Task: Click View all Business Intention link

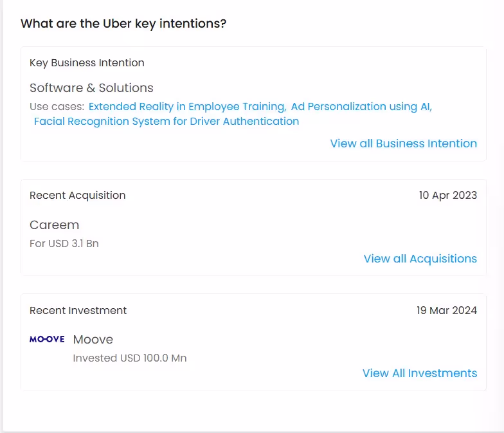Action: (x=404, y=143)
